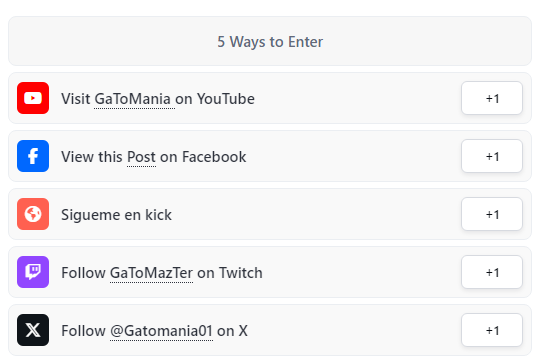
Task: Open the @Gatomania01 profile link
Action: [x=161, y=331]
